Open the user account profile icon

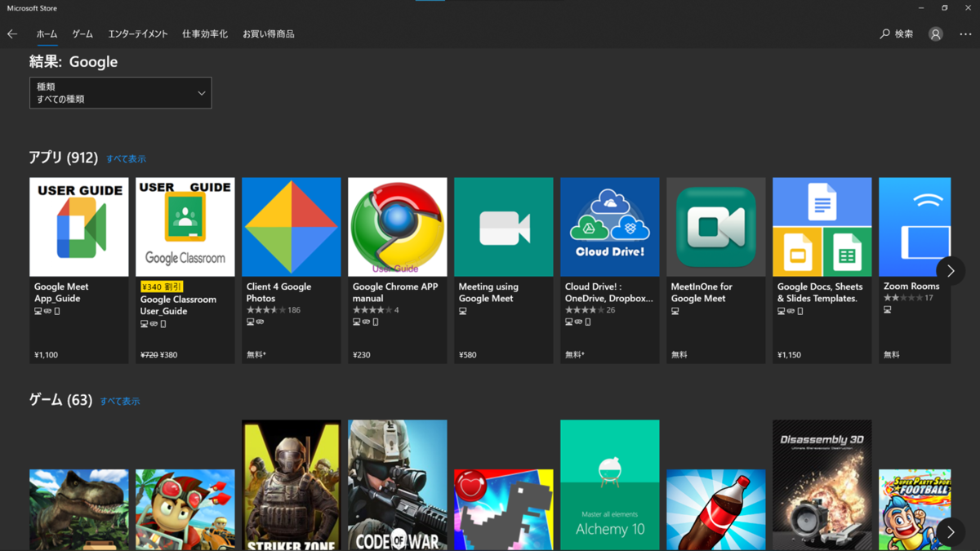[936, 34]
